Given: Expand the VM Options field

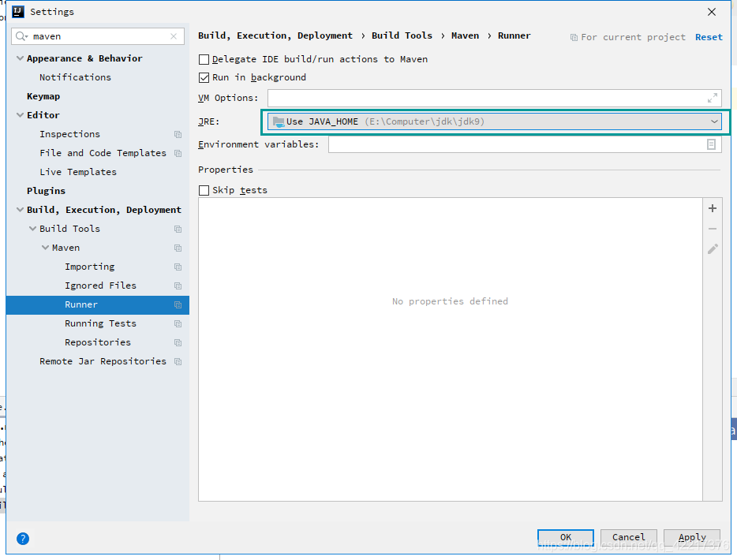Looking at the screenshot, I should pos(713,98).
